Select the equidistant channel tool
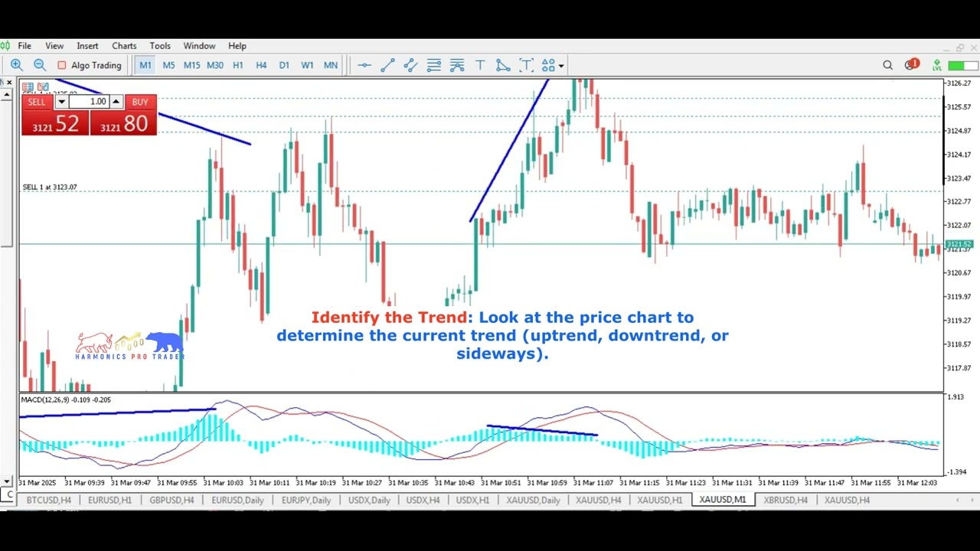 (410, 66)
